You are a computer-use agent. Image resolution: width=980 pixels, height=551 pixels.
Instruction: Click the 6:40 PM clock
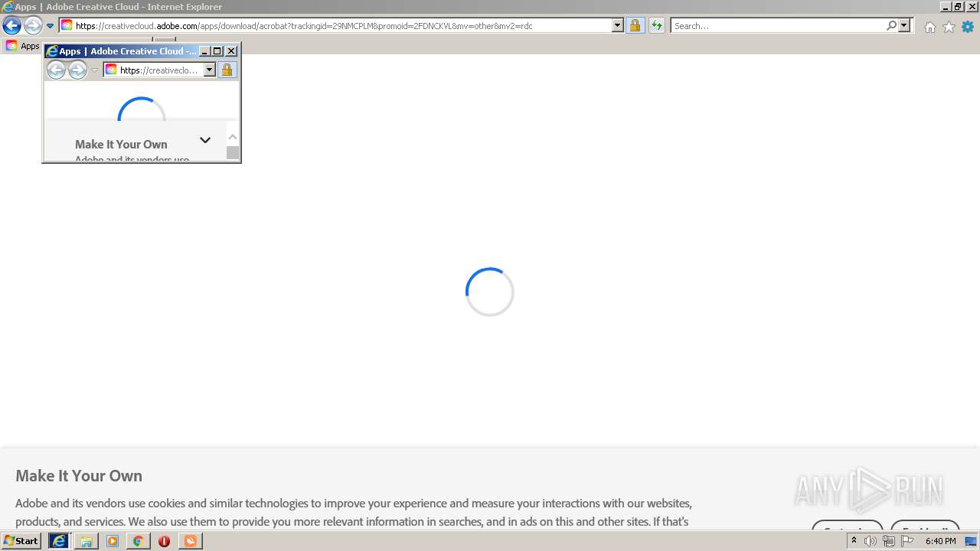940,541
